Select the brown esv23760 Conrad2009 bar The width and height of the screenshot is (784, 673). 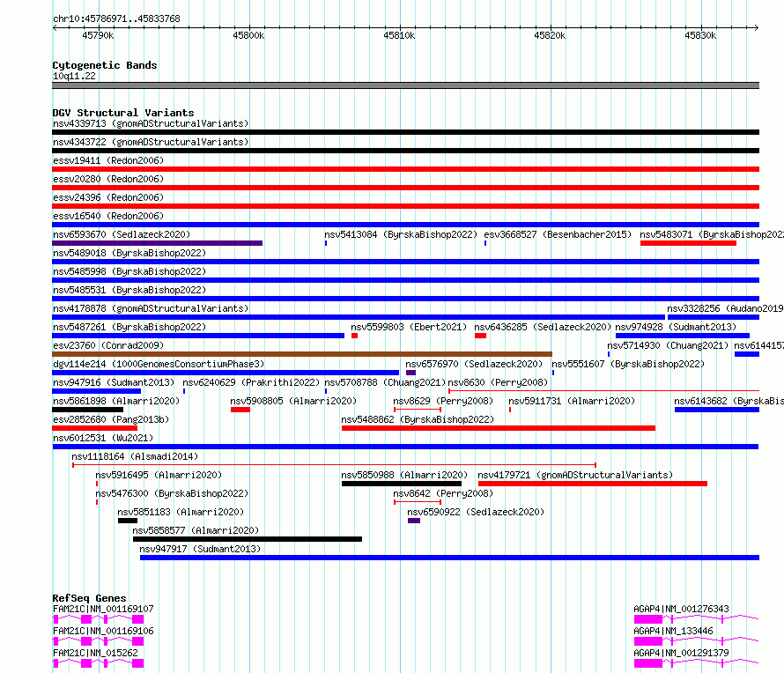[x=302, y=354]
